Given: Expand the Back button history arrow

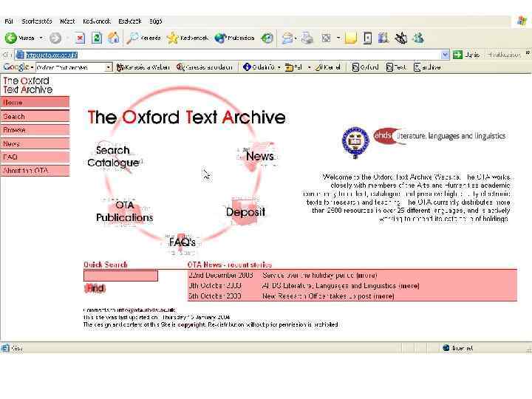Looking at the screenshot, I should tap(41, 38).
